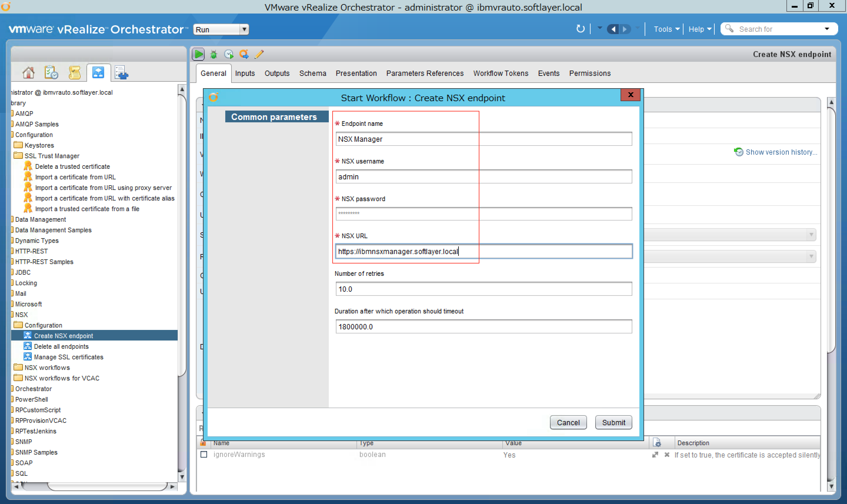
Task: Click the NSX URL field
Action: click(x=483, y=251)
